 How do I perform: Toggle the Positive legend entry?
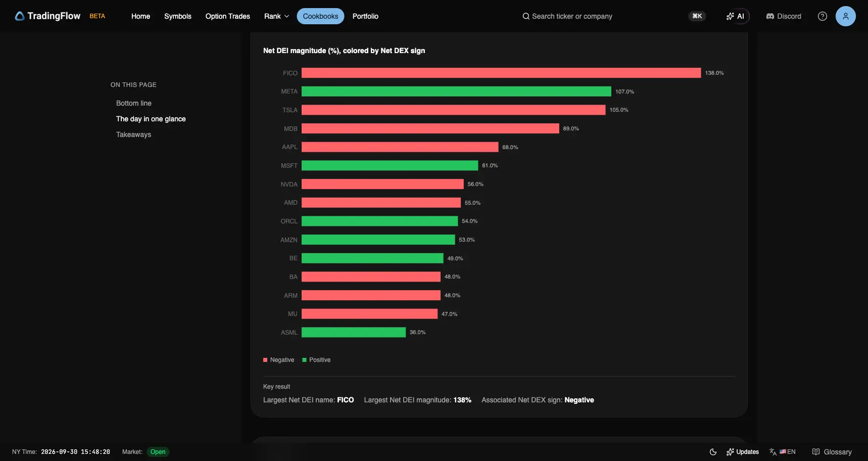(316, 360)
